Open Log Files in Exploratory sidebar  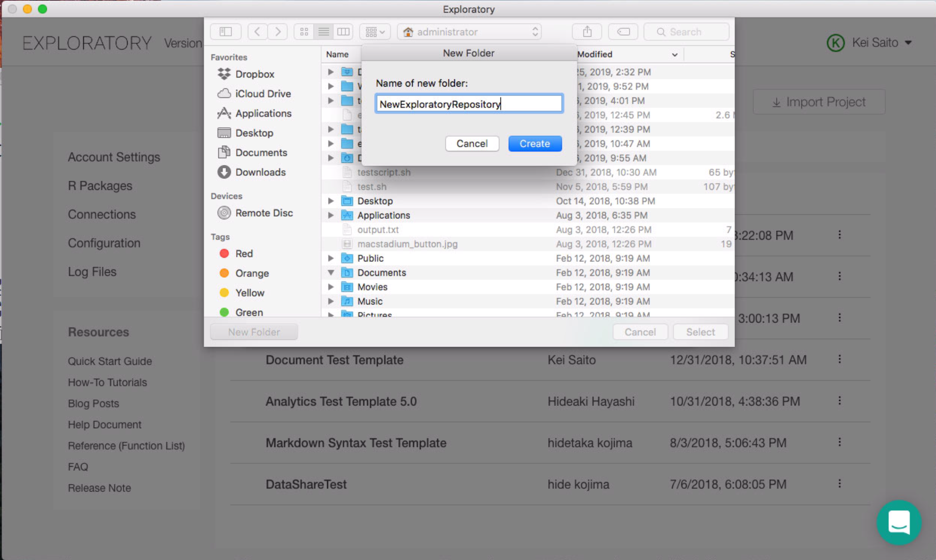(x=92, y=271)
